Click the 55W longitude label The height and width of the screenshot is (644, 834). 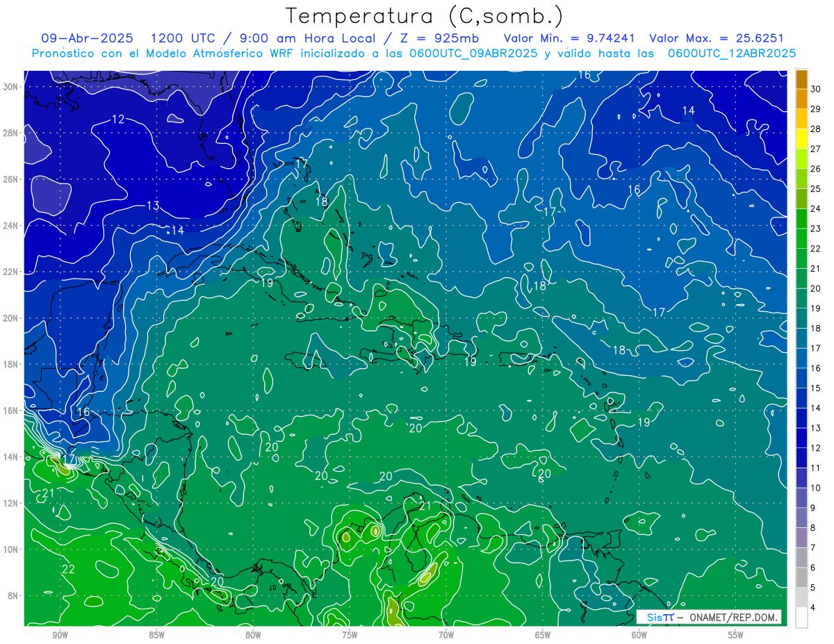point(736,635)
